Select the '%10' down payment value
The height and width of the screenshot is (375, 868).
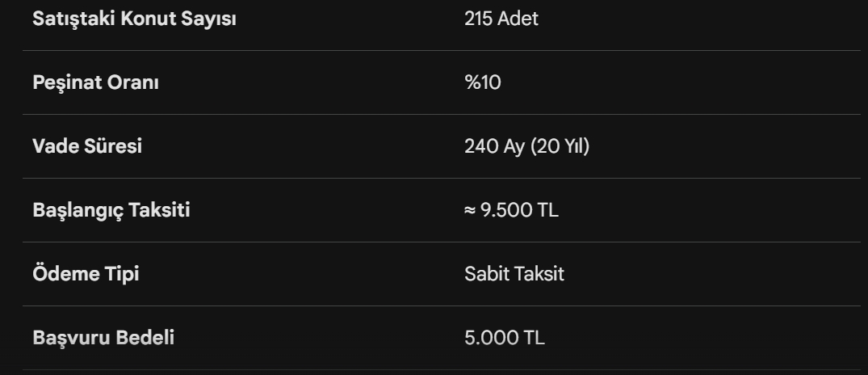(482, 82)
